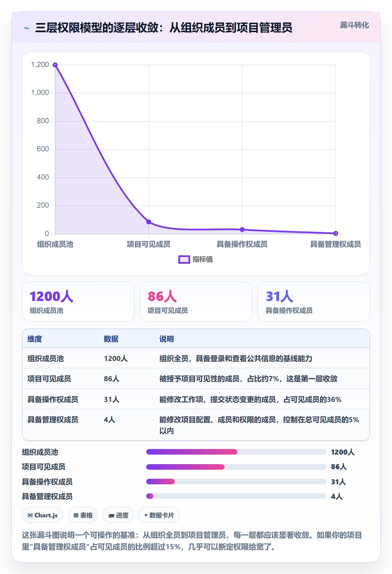
Task: Click the 1,200 y-axis label
Action: [40, 65]
